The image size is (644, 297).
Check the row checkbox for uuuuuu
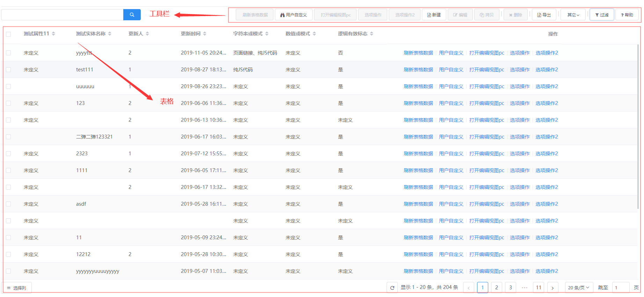[8, 86]
